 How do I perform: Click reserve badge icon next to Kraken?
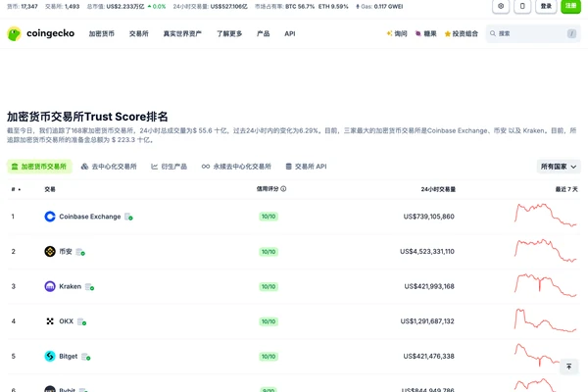point(89,287)
